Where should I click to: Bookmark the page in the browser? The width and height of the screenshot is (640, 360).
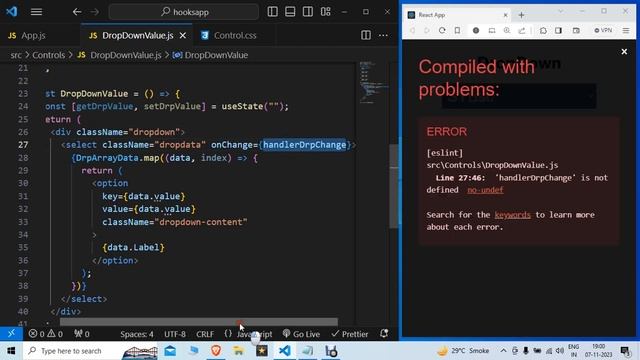click(458, 31)
